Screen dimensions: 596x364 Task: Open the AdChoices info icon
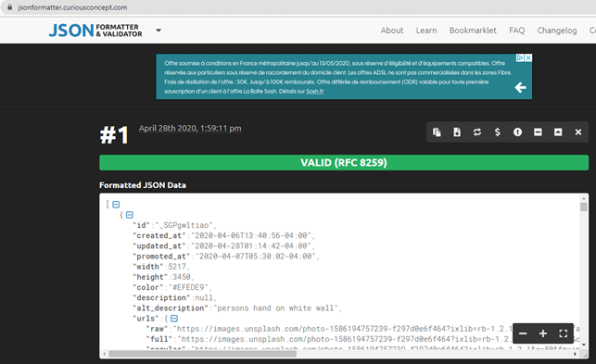point(520,57)
